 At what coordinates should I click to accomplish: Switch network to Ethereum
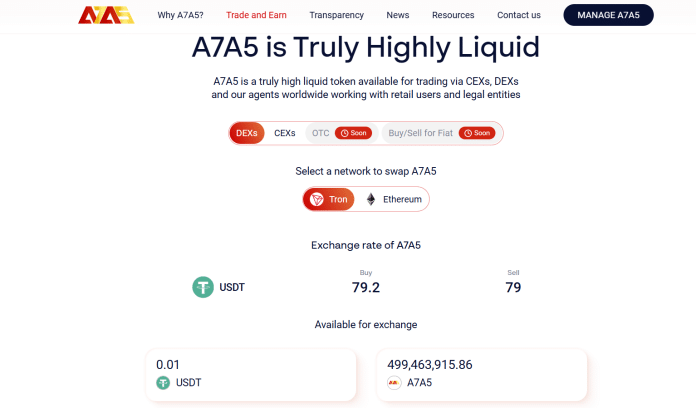pos(394,199)
